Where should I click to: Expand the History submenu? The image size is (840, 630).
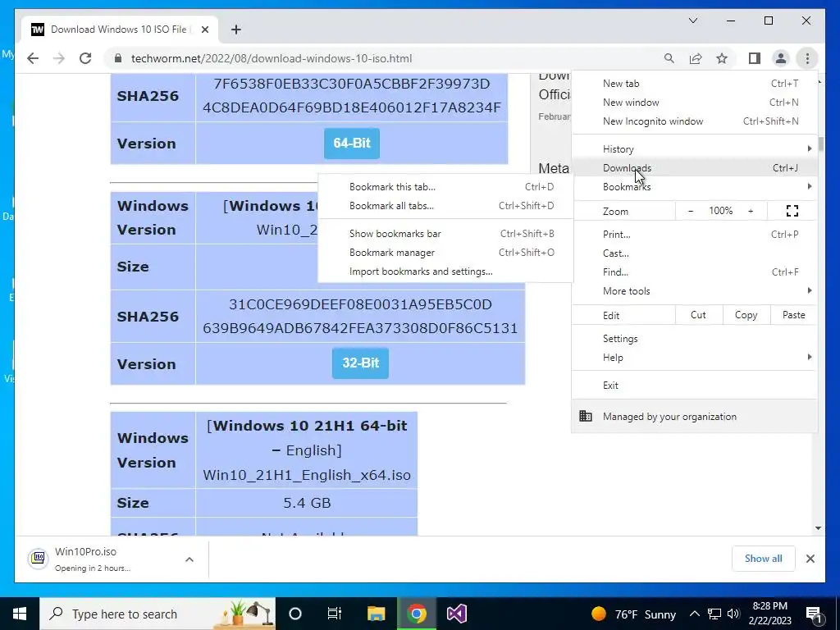pyautogui.click(x=695, y=149)
